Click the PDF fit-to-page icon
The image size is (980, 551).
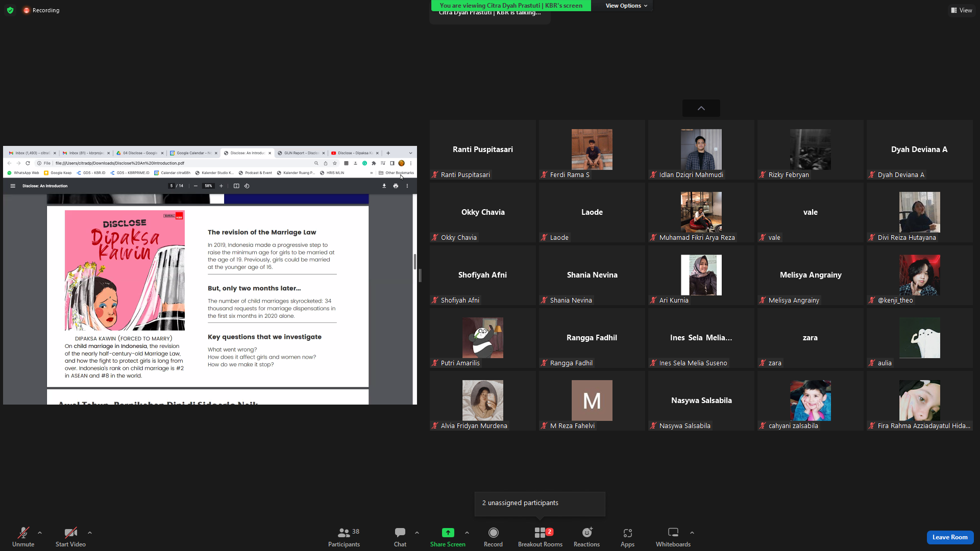236,186
